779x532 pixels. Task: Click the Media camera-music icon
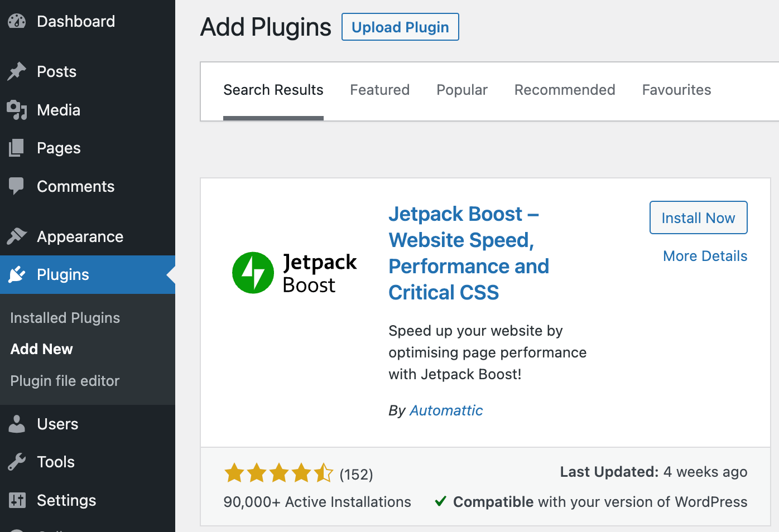coord(17,110)
